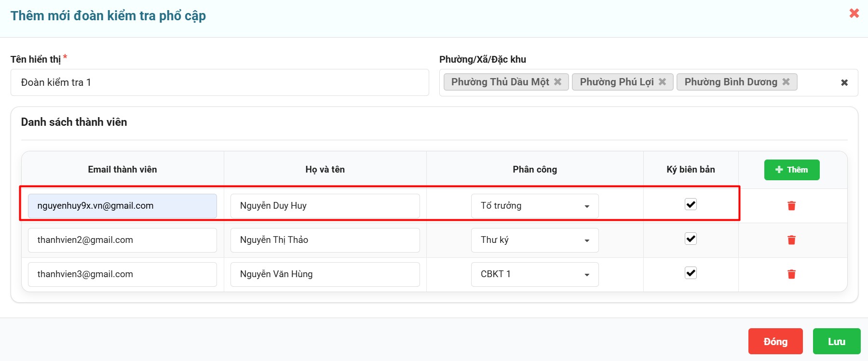Click the Tên hiển thị input field

(219, 82)
